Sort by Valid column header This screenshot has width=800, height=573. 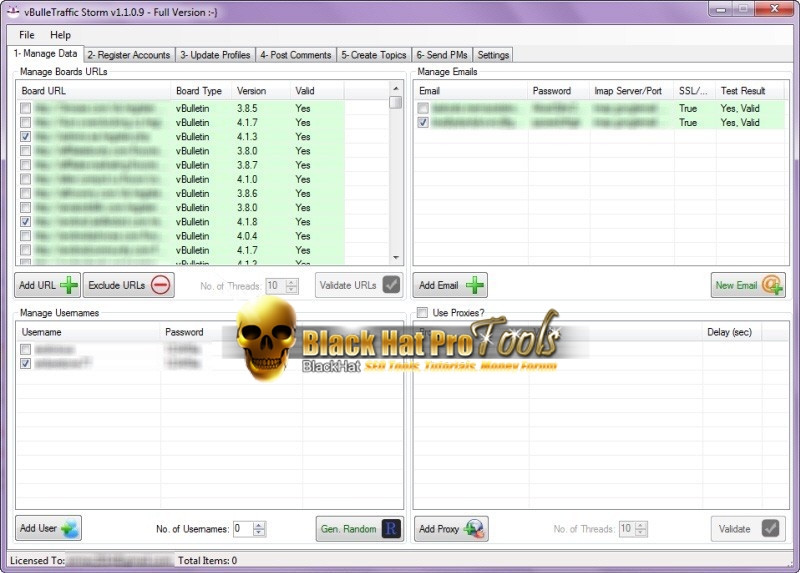pos(317,91)
